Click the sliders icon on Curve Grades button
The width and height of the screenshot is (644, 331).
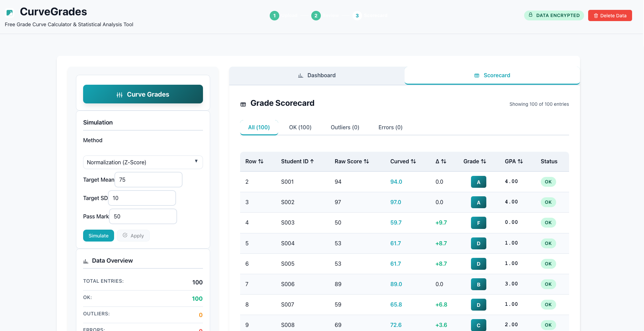[120, 94]
